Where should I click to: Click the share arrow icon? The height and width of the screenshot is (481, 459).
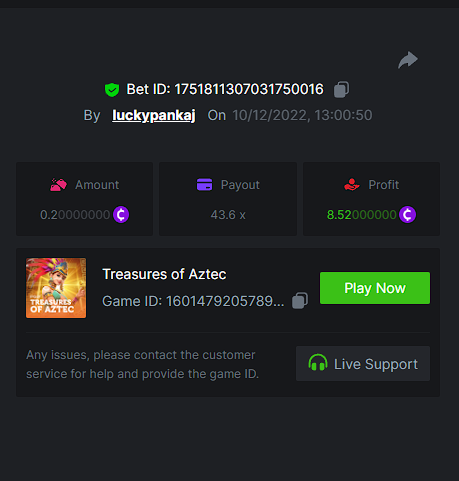click(408, 60)
